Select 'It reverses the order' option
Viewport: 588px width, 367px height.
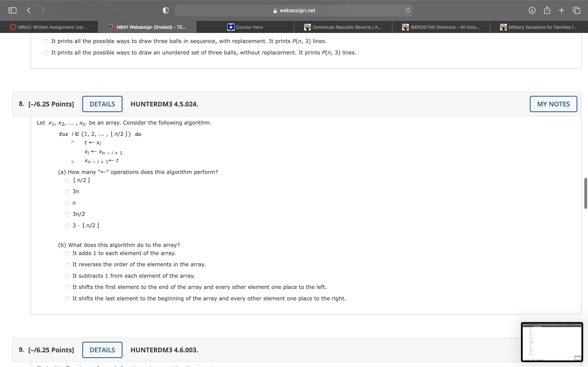pos(67,265)
